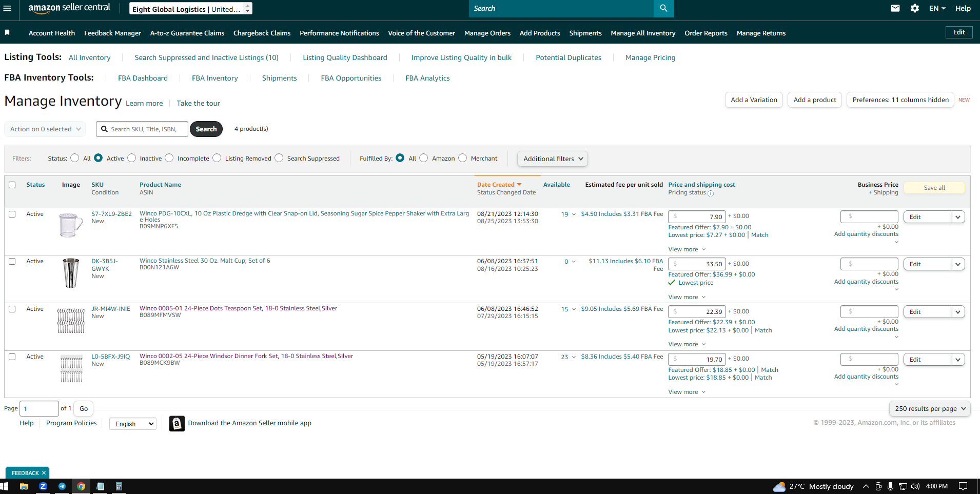The height and width of the screenshot is (494, 980).
Task: Expand the Additional filters dropdown
Action: [553, 159]
